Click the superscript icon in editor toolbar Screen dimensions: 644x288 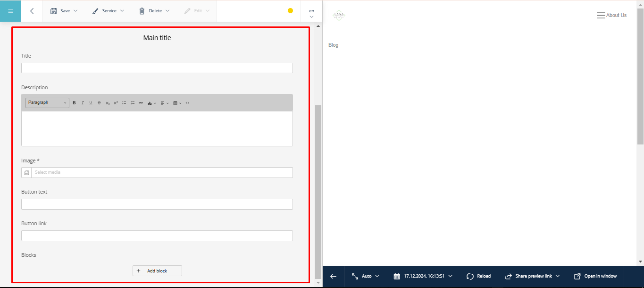tap(116, 103)
